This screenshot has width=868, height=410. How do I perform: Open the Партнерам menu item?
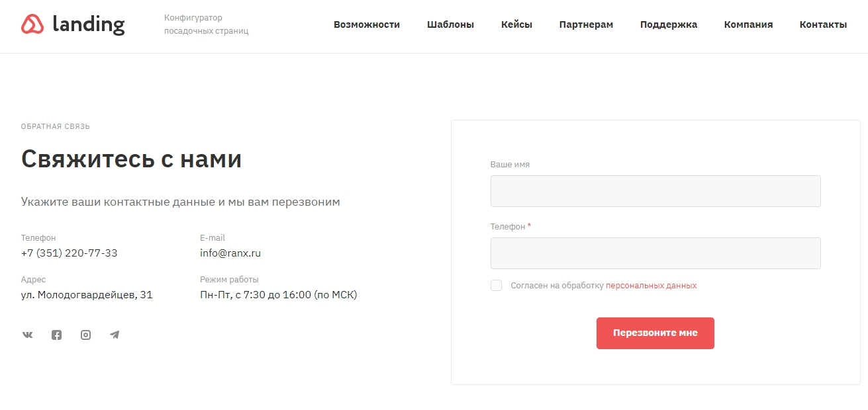tap(586, 24)
